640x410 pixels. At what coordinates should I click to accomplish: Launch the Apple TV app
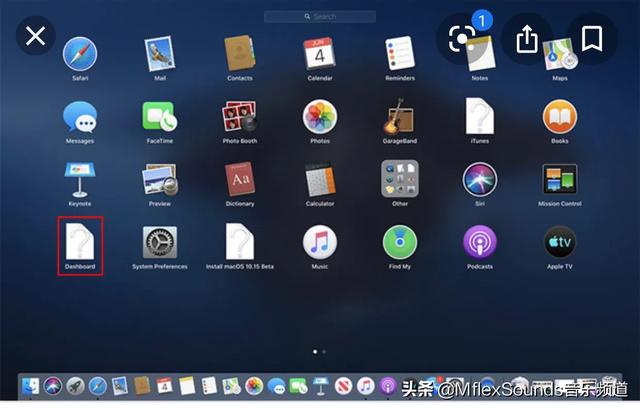(x=560, y=242)
